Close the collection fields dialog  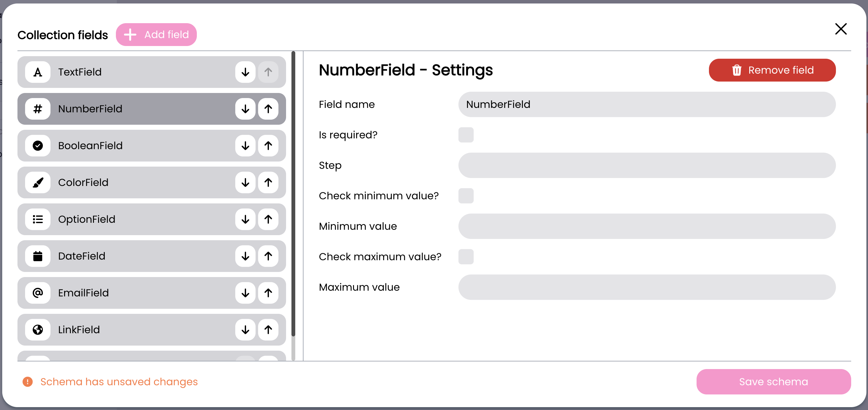(x=840, y=29)
